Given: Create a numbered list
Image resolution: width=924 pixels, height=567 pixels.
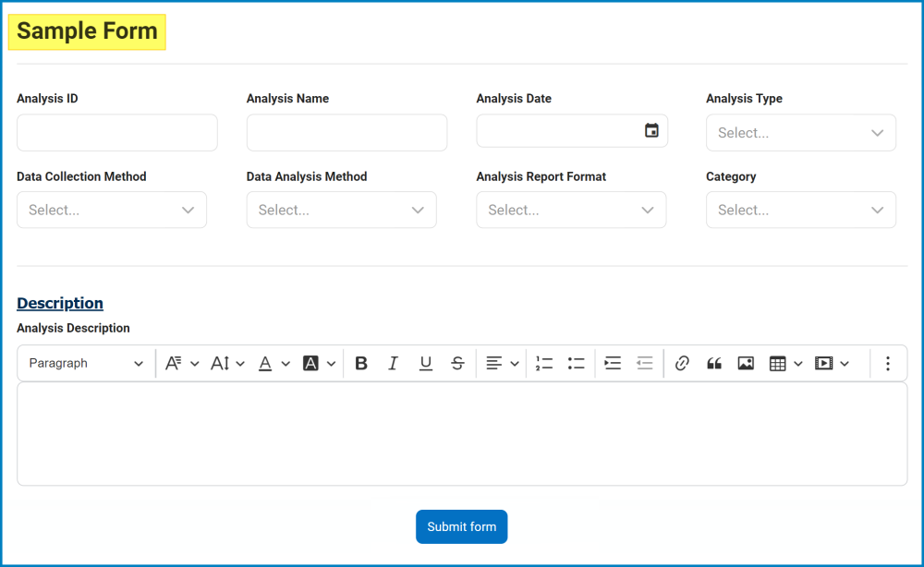Looking at the screenshot, I should (544, 363).
